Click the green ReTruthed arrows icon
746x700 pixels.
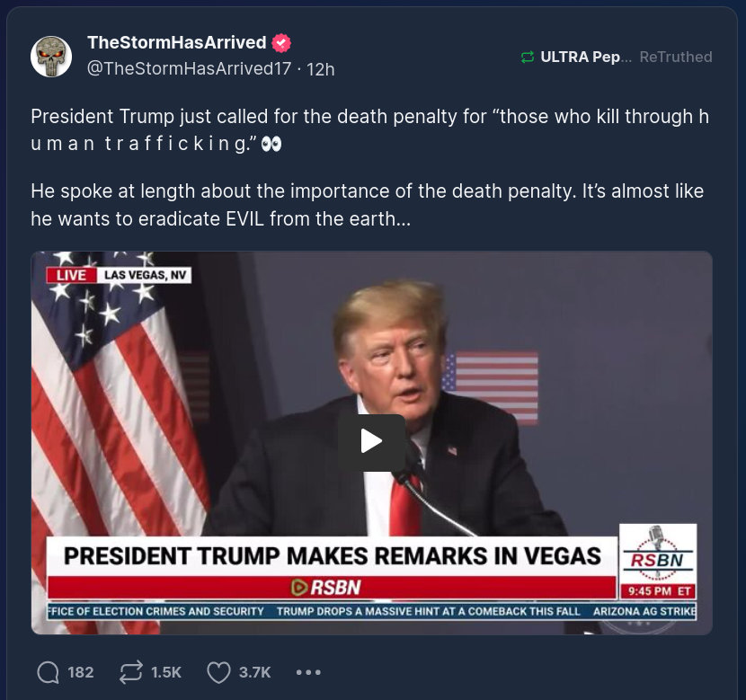pyautogui.click(x=528, y=58)
